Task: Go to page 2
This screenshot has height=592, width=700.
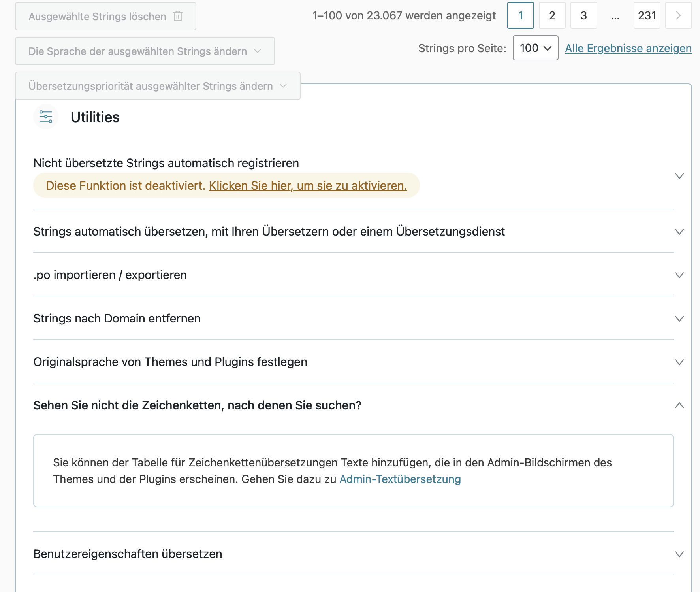Action: [552, 16]
